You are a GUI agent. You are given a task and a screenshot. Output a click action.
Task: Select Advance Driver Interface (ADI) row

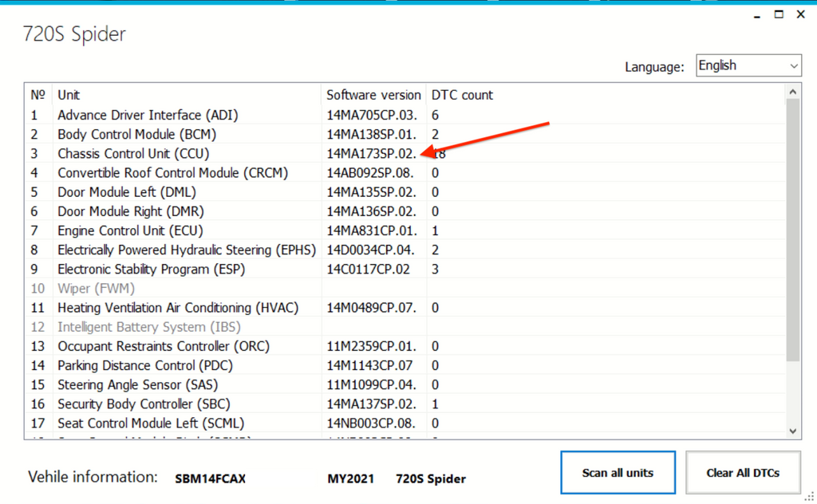click(x=148, y=116)
